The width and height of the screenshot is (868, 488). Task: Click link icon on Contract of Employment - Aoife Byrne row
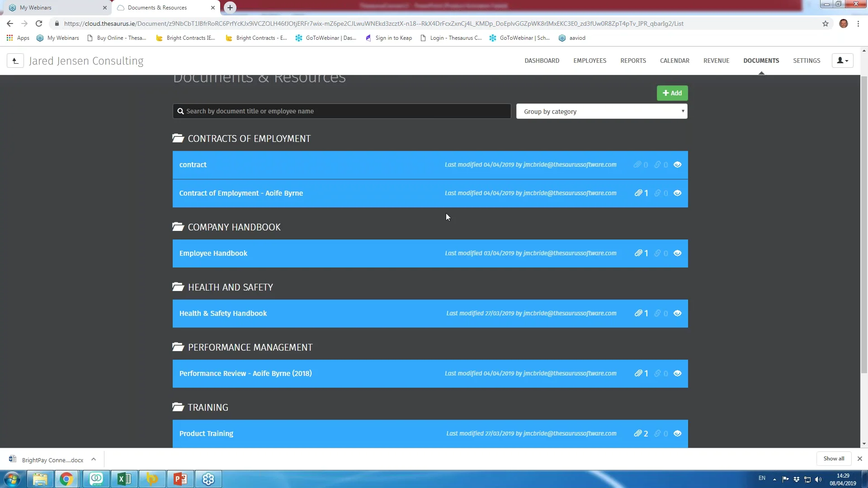coord(657,193)
